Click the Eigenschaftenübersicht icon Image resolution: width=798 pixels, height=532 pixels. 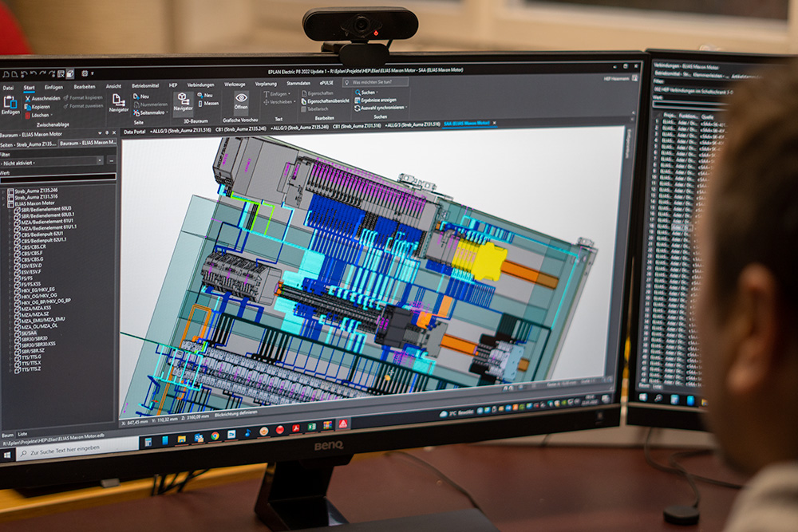coord(304,101)
